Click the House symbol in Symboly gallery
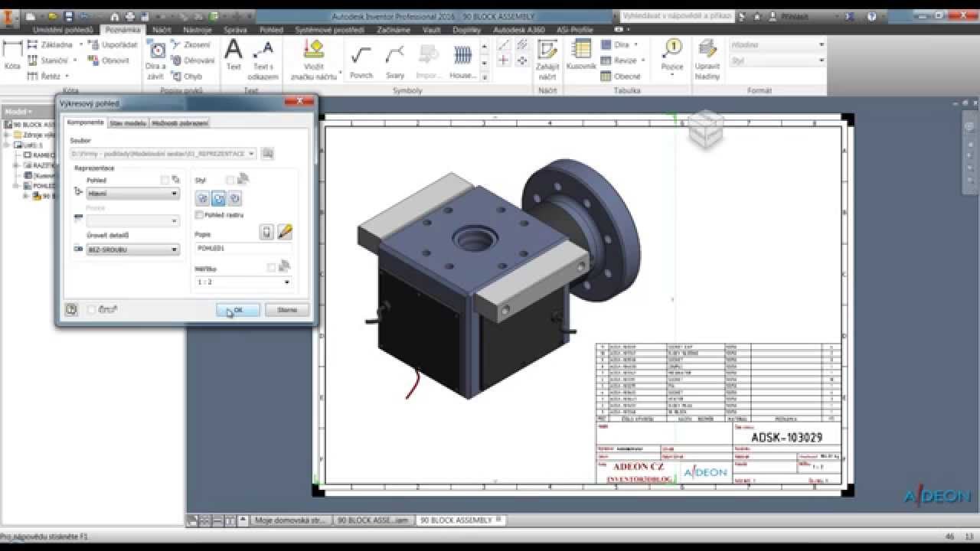This screenshot has width=980, height=551. (462, 60)
